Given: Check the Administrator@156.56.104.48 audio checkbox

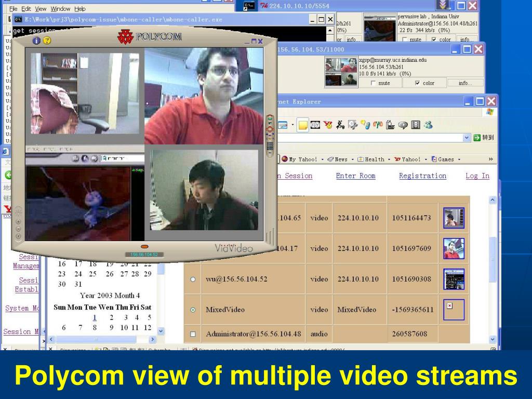Looking at the screenshot, I should [193, 334].
